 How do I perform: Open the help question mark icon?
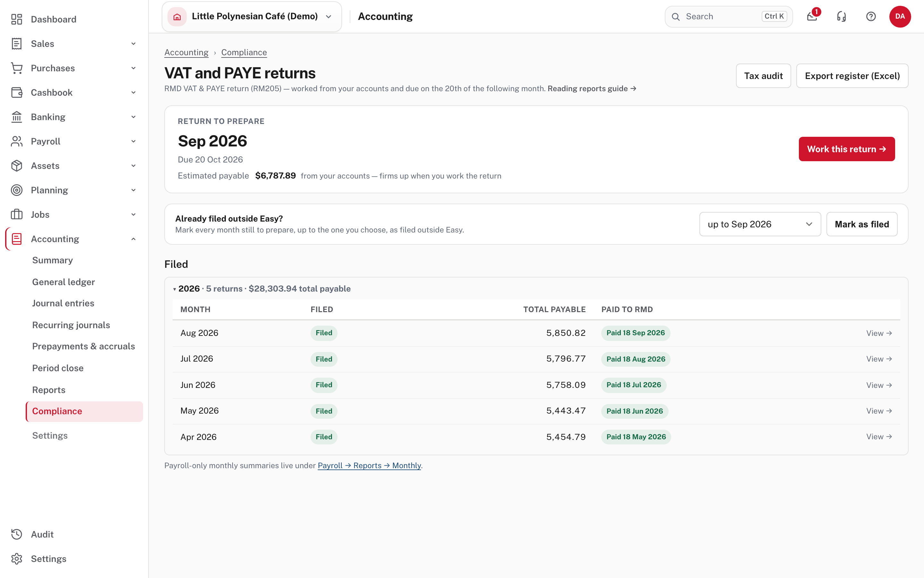pyautogui.click(x=871, y=16)
